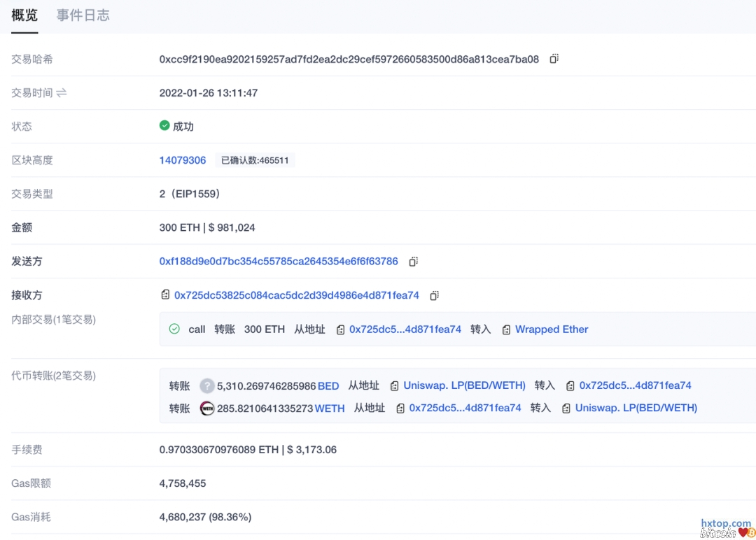The image size is (756, 540).
Task: Open the Wrapped Ether contract link
Action: (x=552, y=329)
